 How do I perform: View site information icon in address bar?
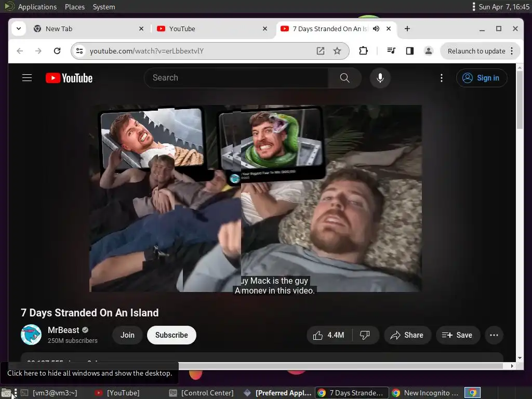click(x=79, y=51)
